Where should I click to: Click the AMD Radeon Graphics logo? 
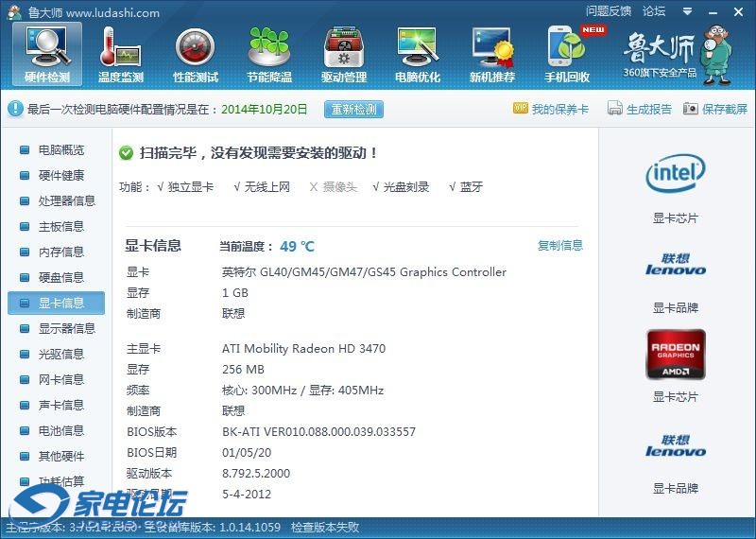(676, 355)
